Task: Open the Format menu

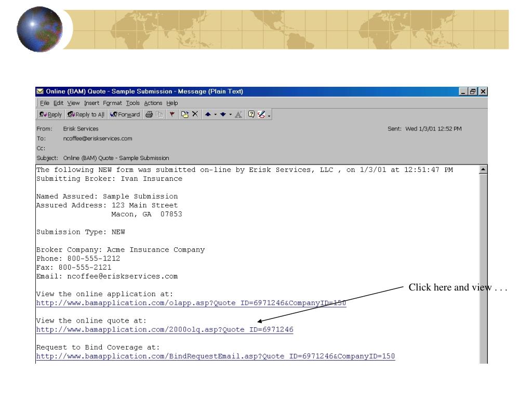Action: pos(112,103)
